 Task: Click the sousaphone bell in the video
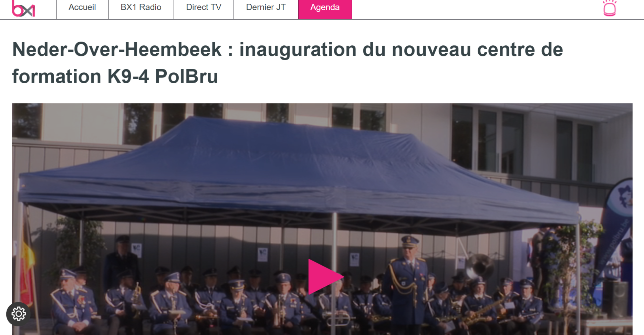480,266
